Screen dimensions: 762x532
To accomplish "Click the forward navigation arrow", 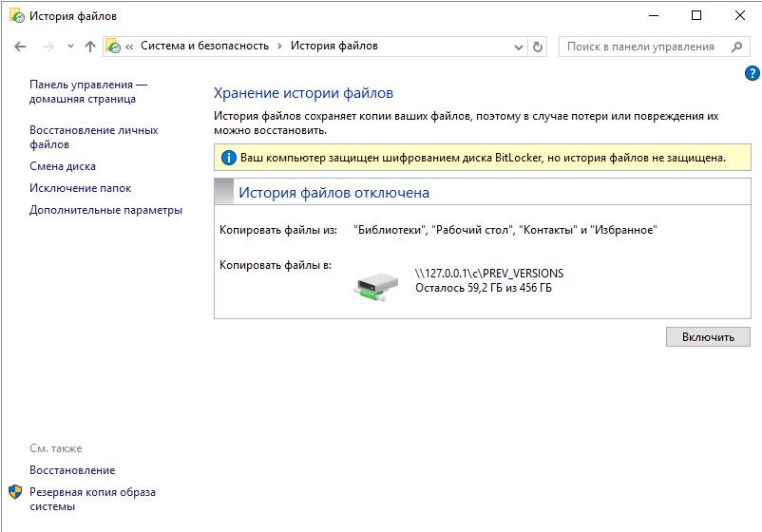I will coord(48,47).
